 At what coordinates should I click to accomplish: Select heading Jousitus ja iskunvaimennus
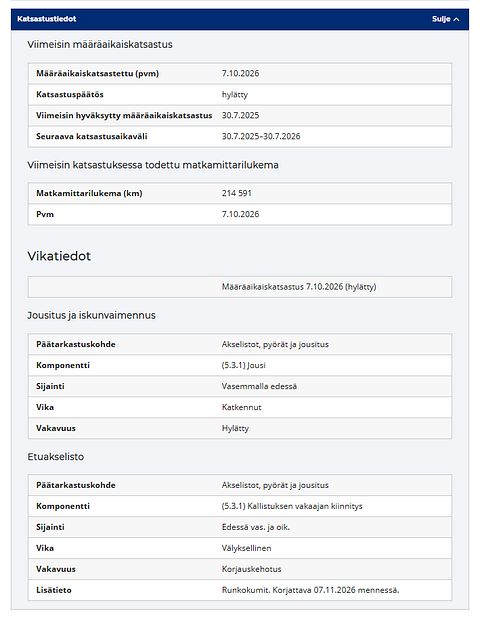(91, 315)
